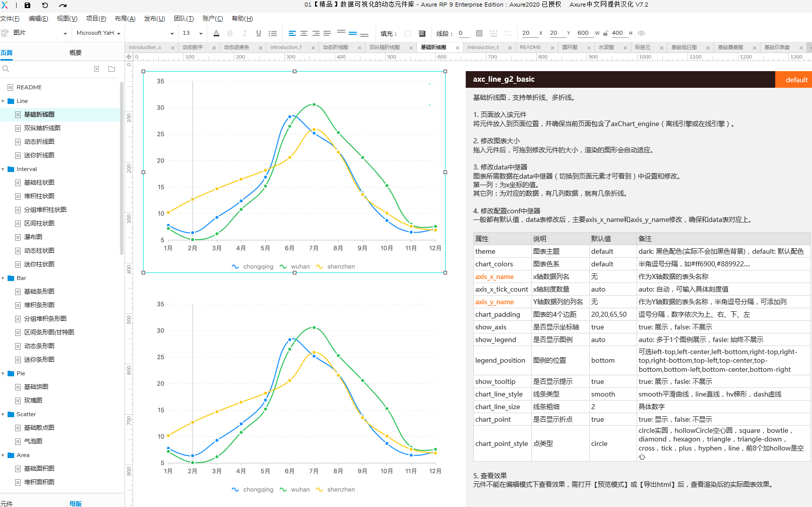Collapse the Area folder
Screen dimensions: 812x507
click(x=3, y=455)
